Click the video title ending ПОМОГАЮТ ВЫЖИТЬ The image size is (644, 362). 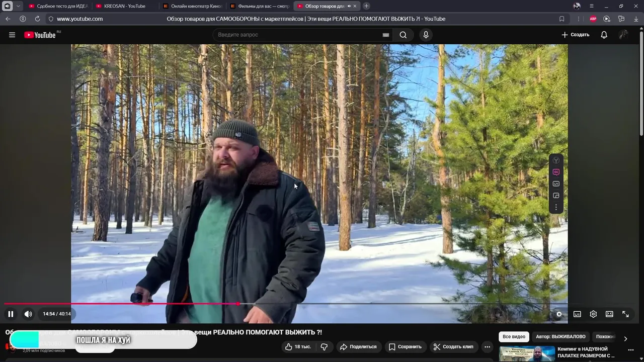coord(164,332)
